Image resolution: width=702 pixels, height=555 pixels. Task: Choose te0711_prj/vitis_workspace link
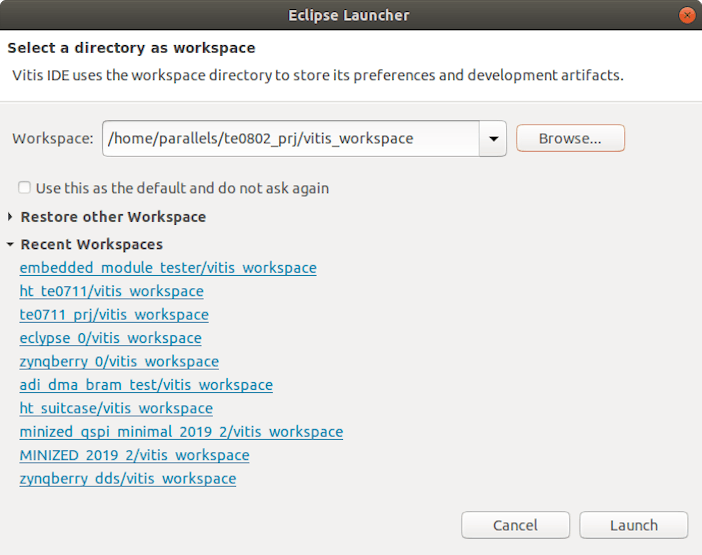[114, 315]
